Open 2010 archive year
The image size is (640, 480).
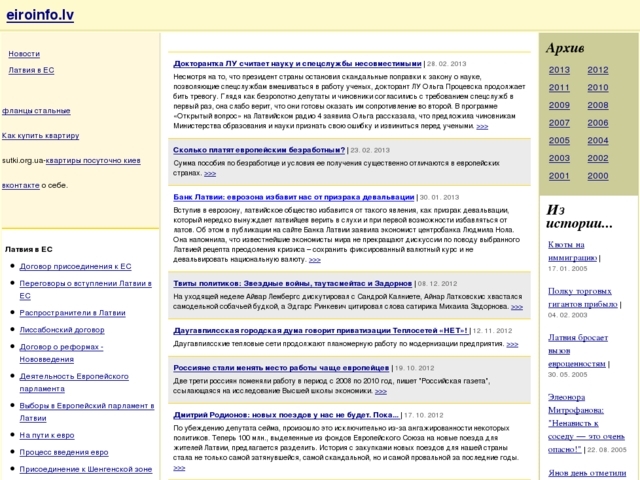(x=598, y=88)
